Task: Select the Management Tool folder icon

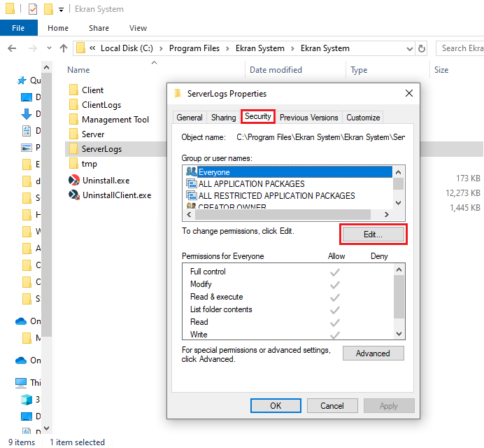Action: coord(74,120)
